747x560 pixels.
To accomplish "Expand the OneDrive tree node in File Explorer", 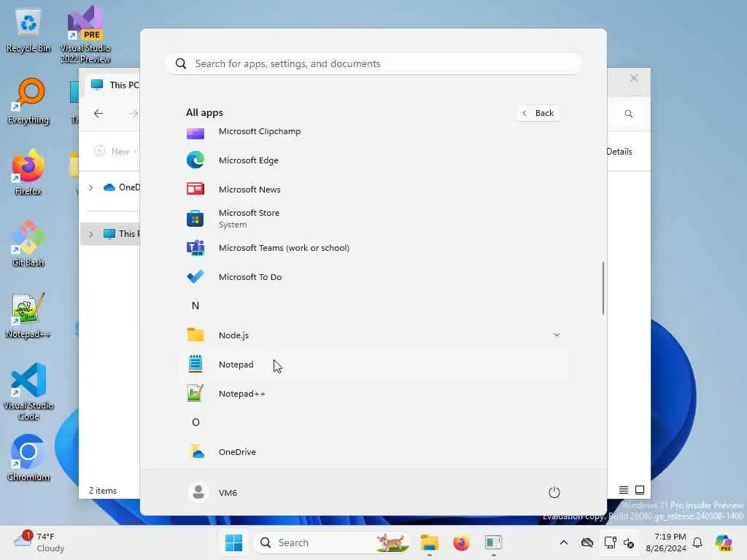I will (x=90, y=187).
